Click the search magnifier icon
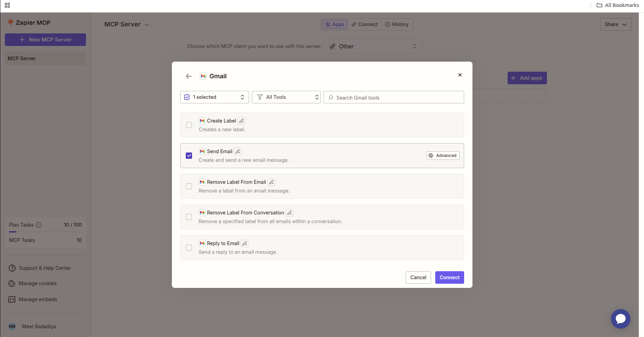 (331, 97)
